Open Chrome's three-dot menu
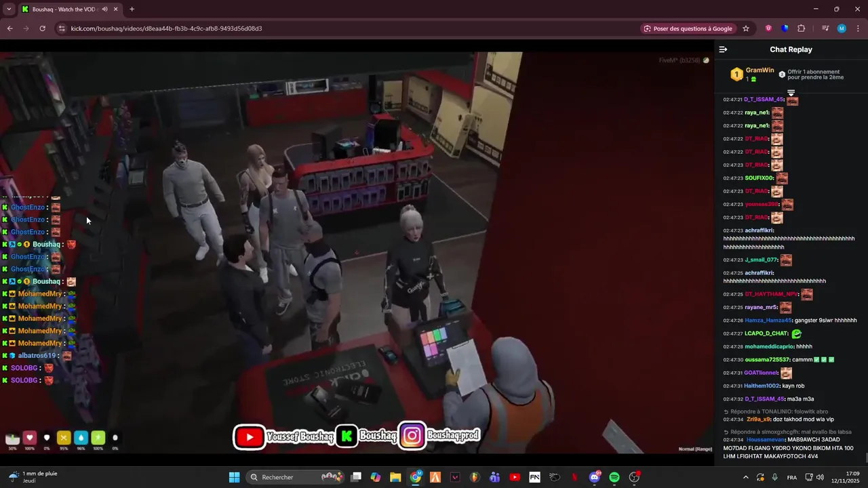This screenshot has height=488, width=868. click(x=858, y=28)
